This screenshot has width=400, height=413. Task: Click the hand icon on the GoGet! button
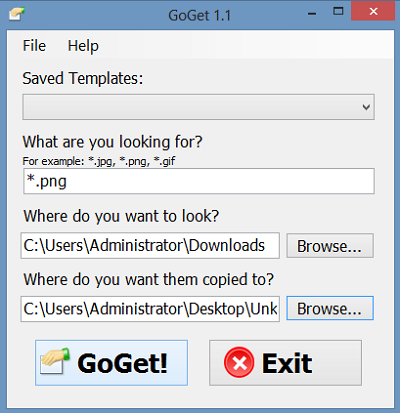point(55,361)
